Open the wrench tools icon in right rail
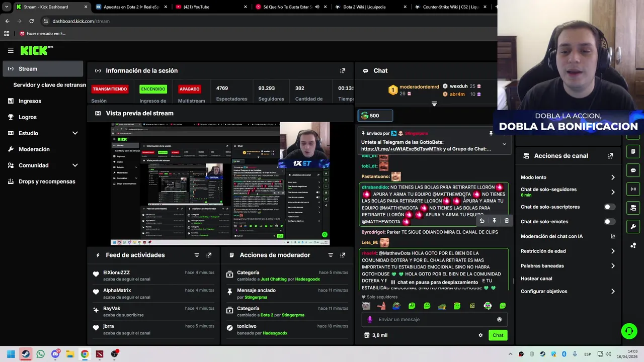 tap(633, 226)
